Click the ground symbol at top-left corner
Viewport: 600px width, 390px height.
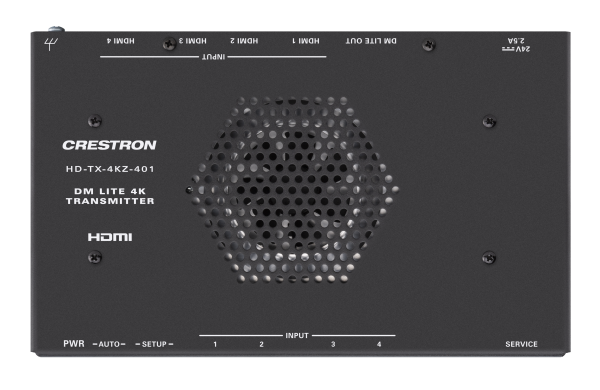51,44
